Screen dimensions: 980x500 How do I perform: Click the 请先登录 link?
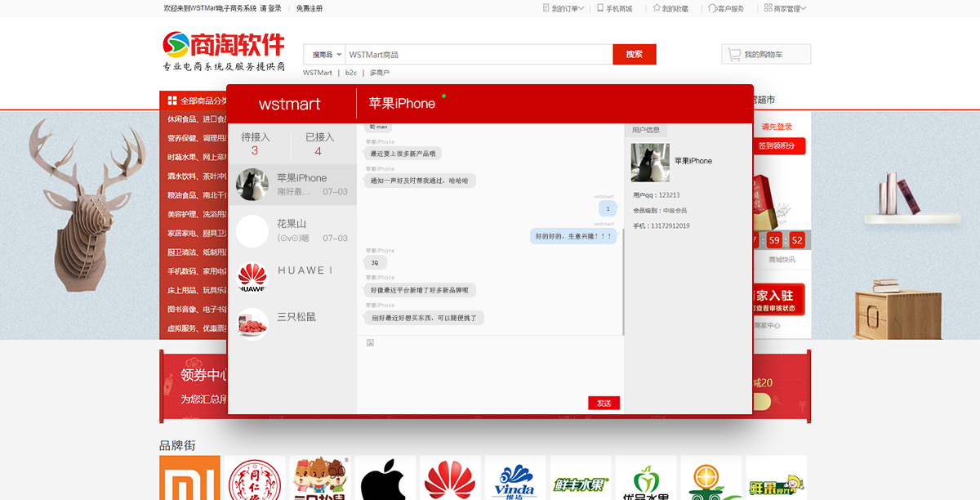click(x=777, y=127)
